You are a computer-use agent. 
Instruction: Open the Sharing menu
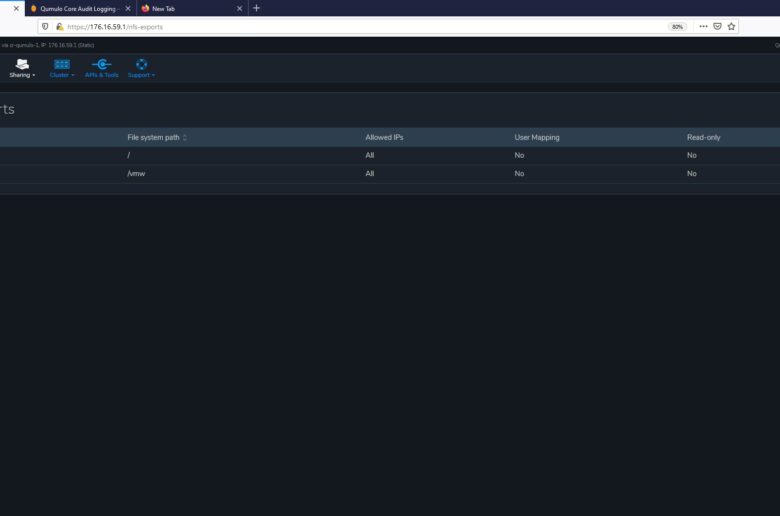pyautogui.click(x=22, y=68)
